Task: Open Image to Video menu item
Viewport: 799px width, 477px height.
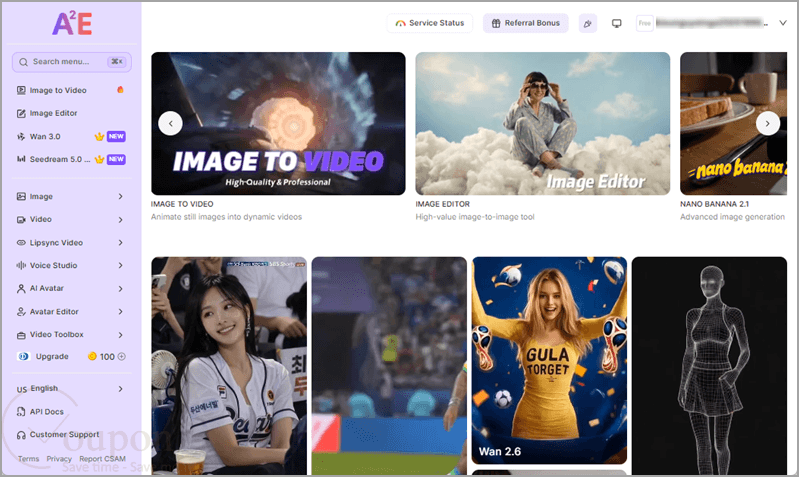Action: click(x=71, y=90)
